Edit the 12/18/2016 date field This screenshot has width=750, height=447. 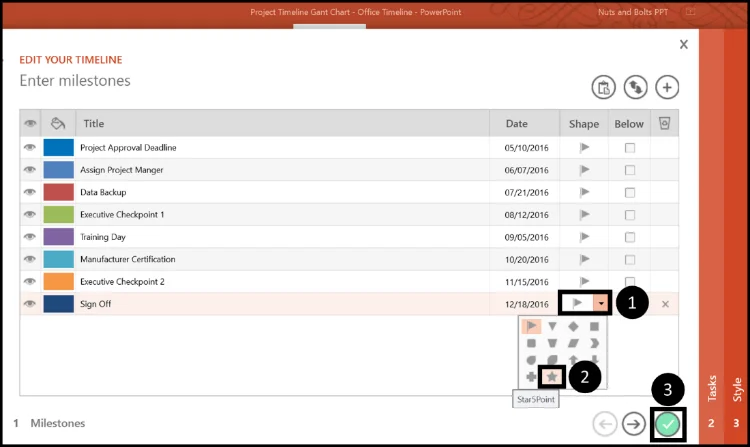(527, 304)
